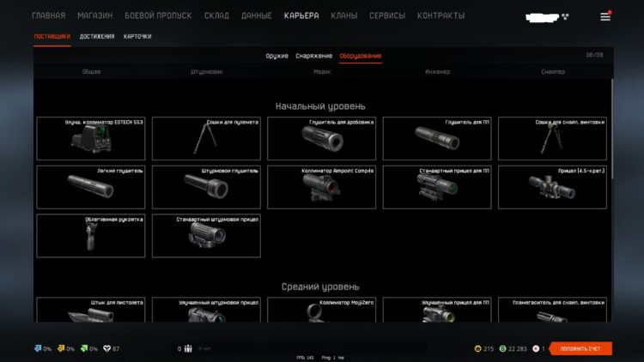This screenshot has width=644, height=362.
Task: Click the heart icon showing 87
Action: [106, 348]
